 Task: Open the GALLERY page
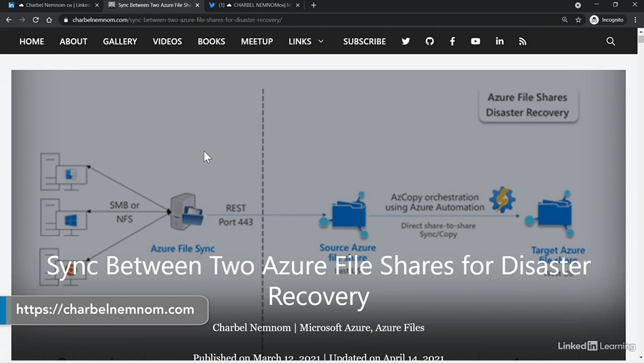[x=120, y=41]
